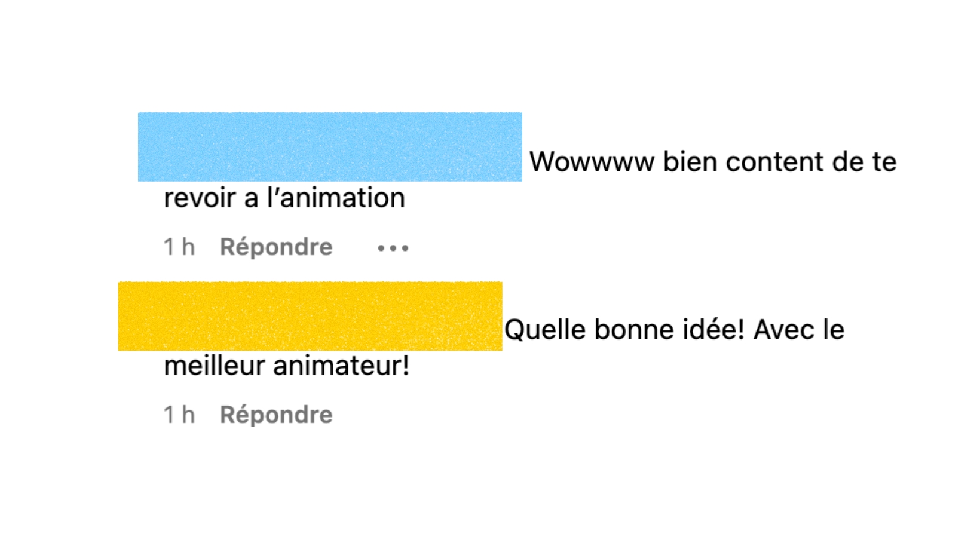Click the word Quelle in second comment
The width and height of the screenshot is (980, 552).
544,330
